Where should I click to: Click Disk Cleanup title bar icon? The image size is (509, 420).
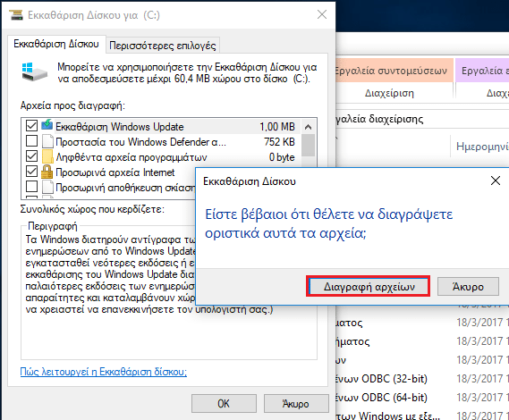pyautogui.click(x=16, y=15)
